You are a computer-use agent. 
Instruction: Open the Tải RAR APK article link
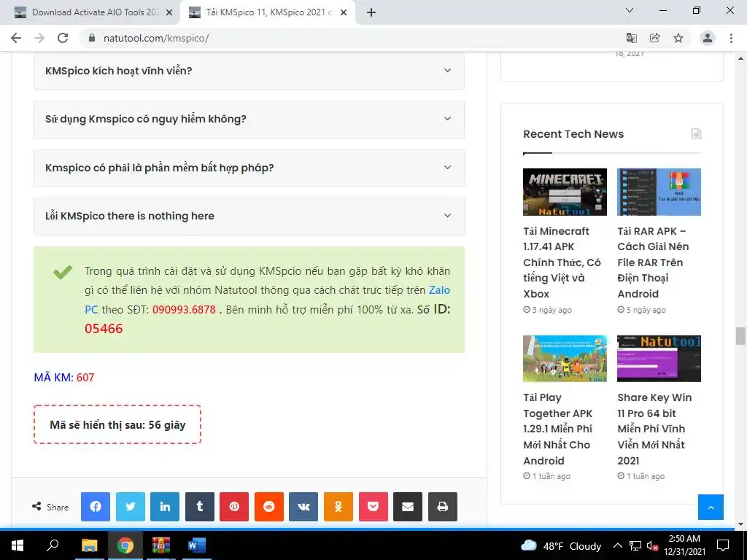pos(653,262)
